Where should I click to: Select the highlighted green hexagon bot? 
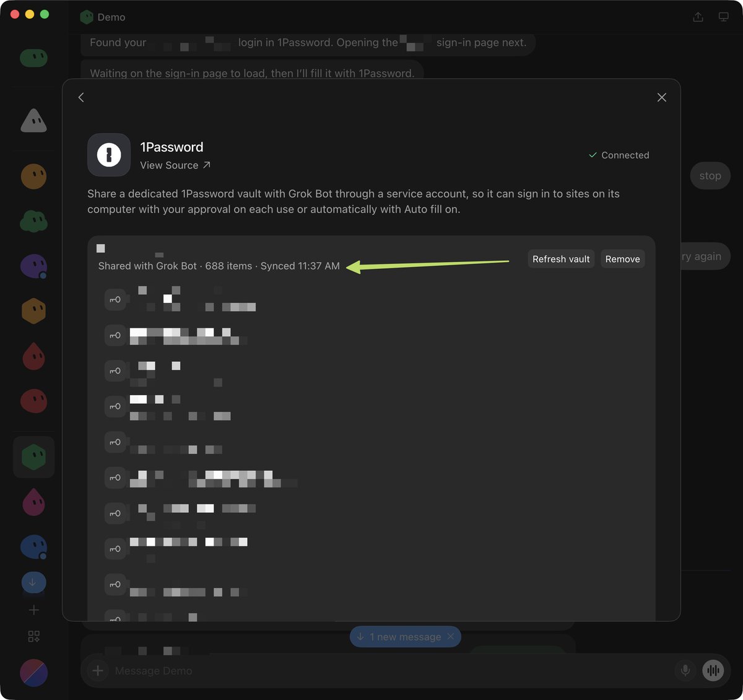33,457
